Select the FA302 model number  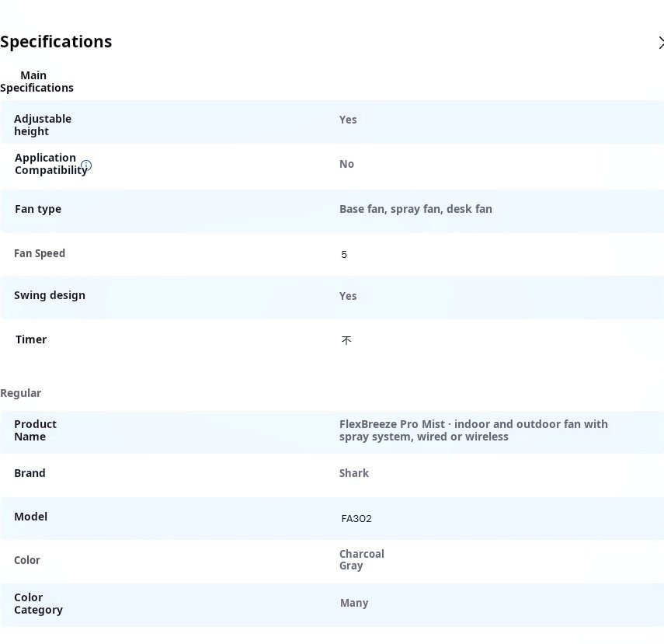pyautogui.click(x=356, y=518)
